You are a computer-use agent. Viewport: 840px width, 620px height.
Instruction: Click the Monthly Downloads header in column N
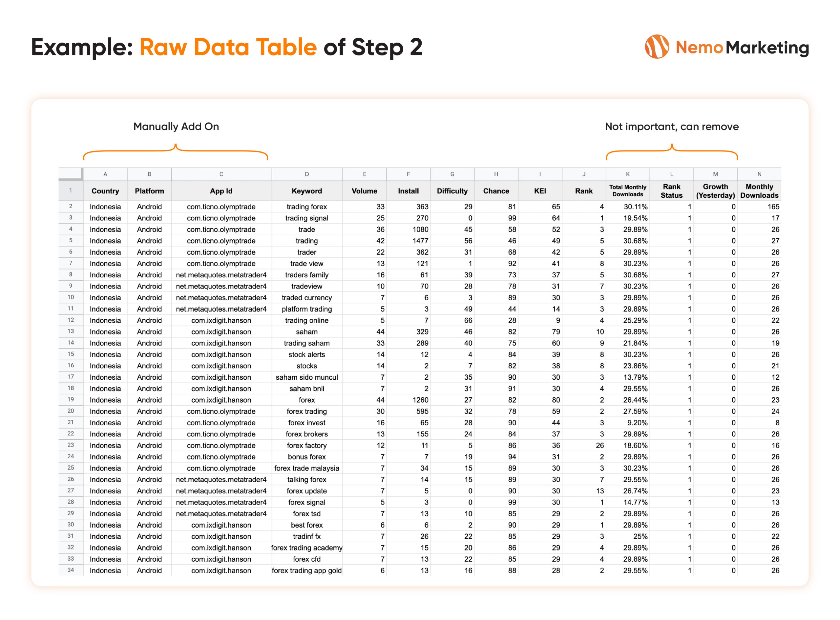pyautogui.click(x=759, y=190)
